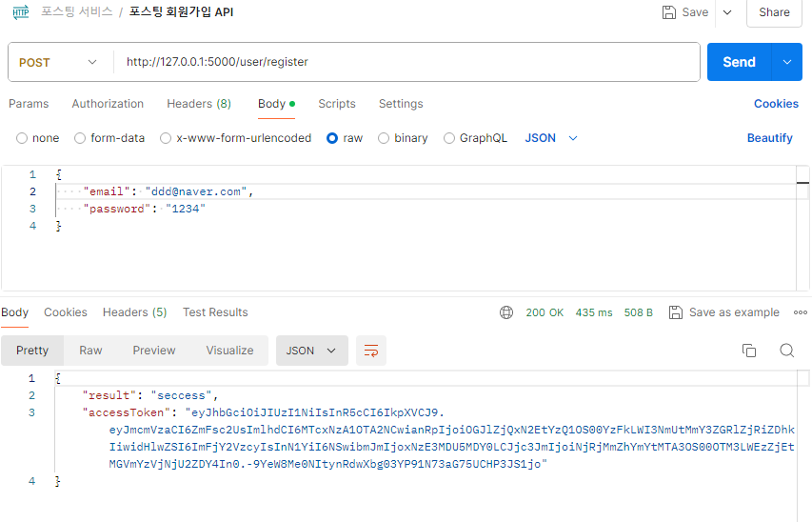The width and height of the screenshot is (812, 522).
Task: Select the request Body tab
Action: (x=276, y=104)
